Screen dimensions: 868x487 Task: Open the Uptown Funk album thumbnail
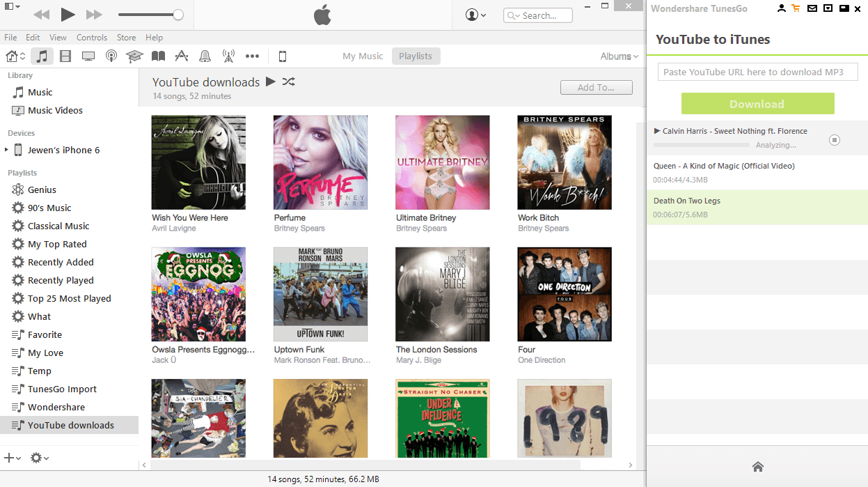point(320,294)
